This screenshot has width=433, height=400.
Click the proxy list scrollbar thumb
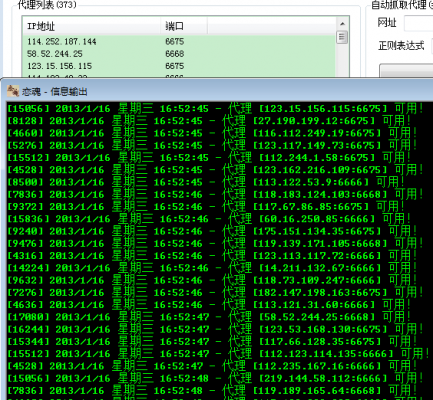click(342, 37)
